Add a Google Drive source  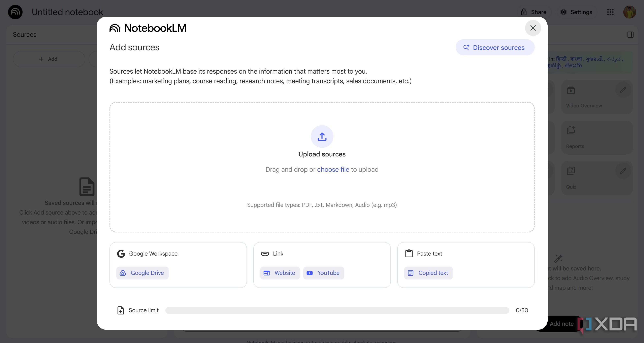pyautogui.click(x=142, y=273)
